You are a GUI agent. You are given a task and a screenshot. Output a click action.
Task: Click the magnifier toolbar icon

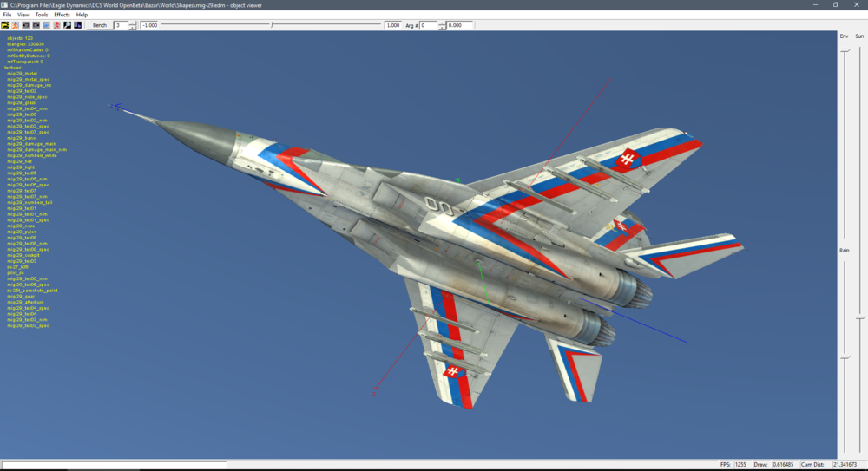click(67, 25)
